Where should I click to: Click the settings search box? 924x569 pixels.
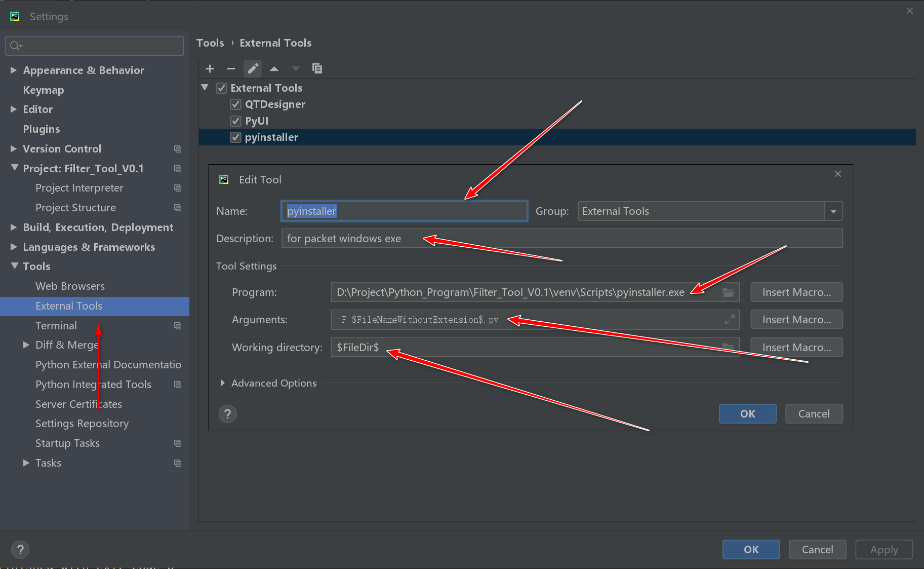click(x=94, y=46)
